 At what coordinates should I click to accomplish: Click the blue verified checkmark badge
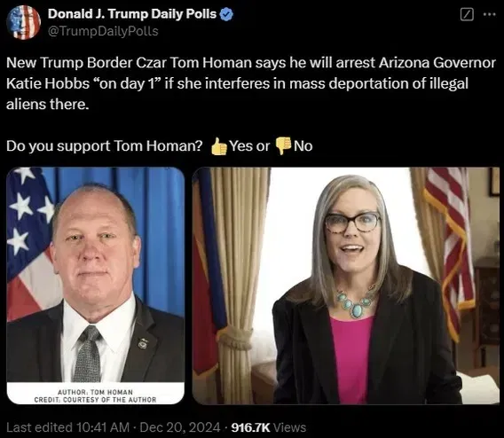point(226,14)
